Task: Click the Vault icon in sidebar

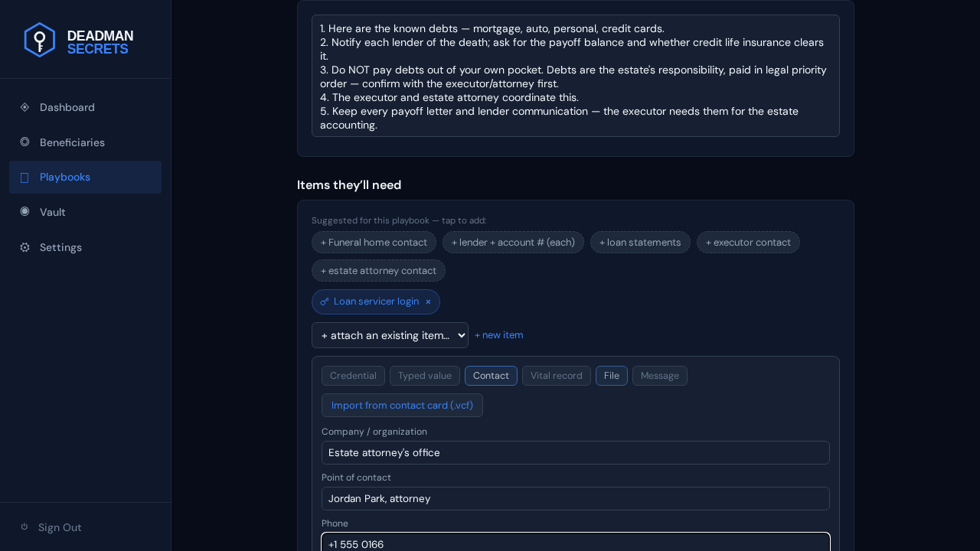Action: [x=24, y=211]
